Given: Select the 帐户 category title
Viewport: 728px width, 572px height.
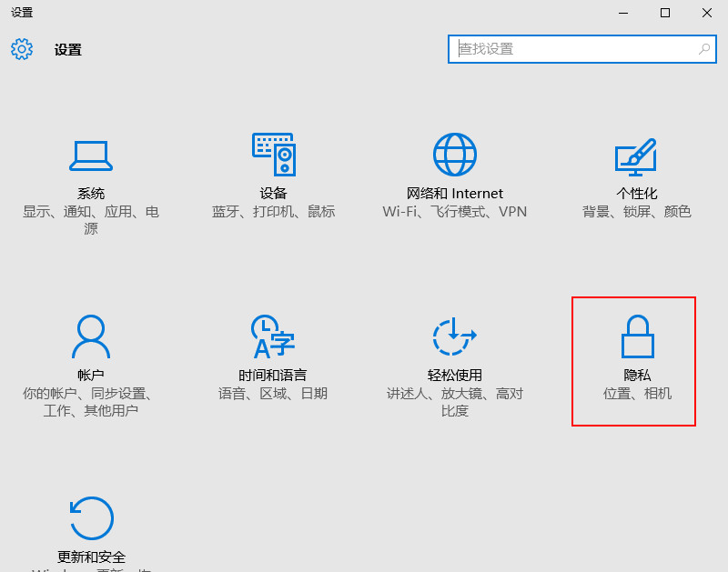Looking at the screenshot, I should tap(90, 375).
